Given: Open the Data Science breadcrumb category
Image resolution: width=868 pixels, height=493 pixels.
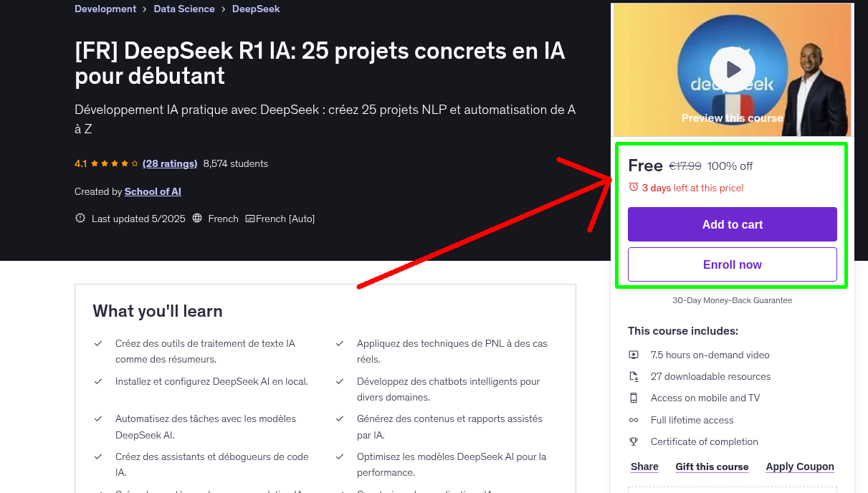Looking at the screenshot, I should (x=184, y=9).
